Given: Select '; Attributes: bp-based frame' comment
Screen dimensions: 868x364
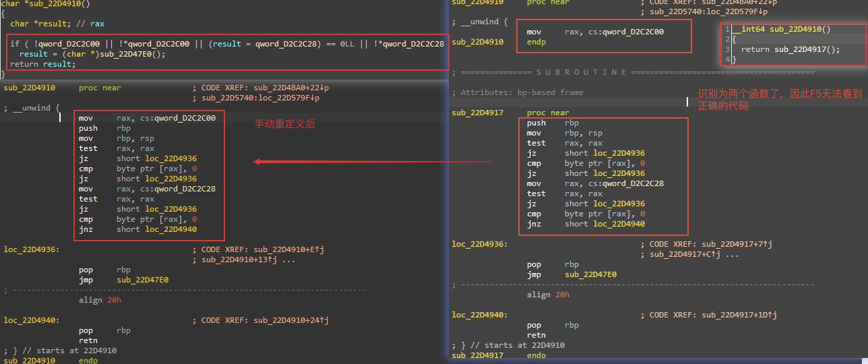Looking at the screenshot, I should coord(518,92).
